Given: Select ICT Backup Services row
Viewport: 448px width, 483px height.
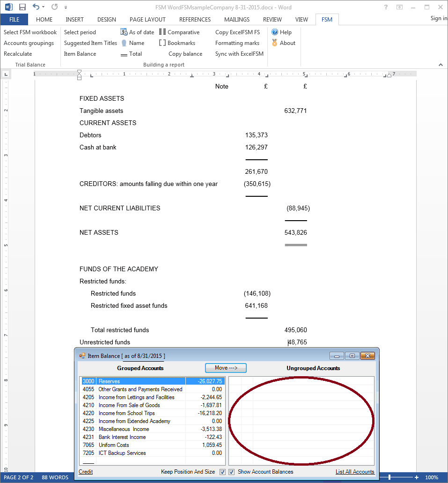Looking at the screenshot, I should (x=153, y=453).
